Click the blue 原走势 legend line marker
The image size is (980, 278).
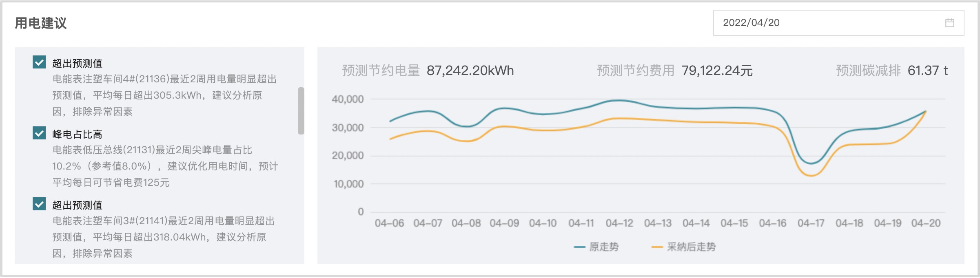(579, 247)
